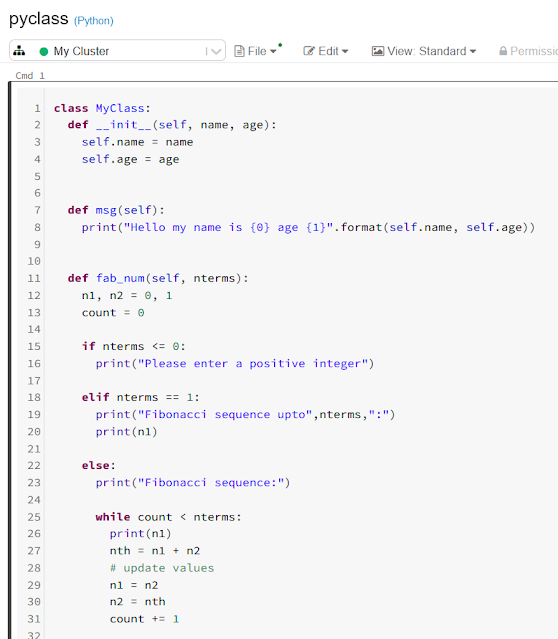Click the __init__ method definition line
The image size is (558, 639).
(172, 125)
